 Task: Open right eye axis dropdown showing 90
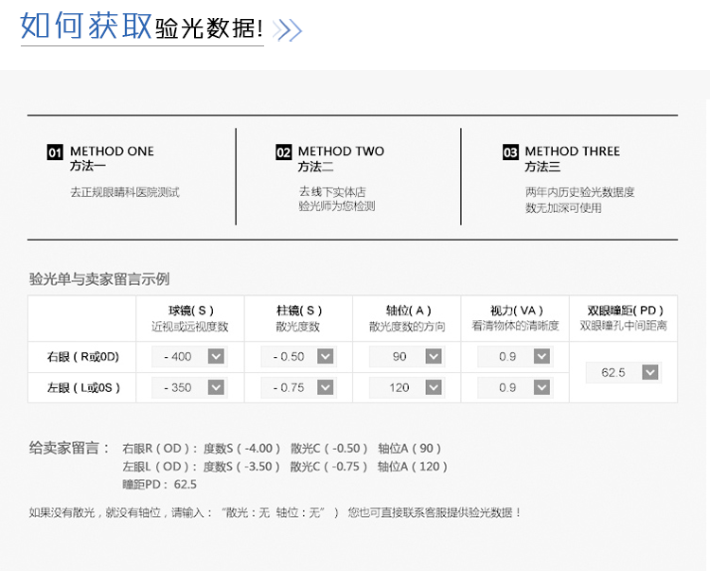click(x=407, y=357)
